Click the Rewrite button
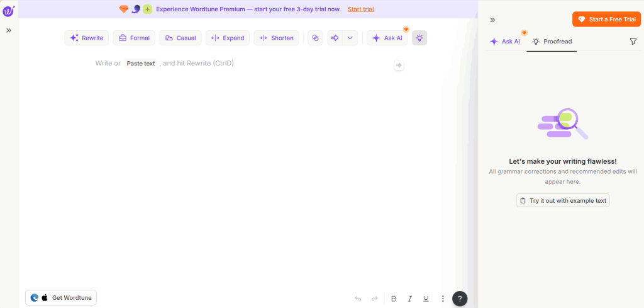 point(87,38)
